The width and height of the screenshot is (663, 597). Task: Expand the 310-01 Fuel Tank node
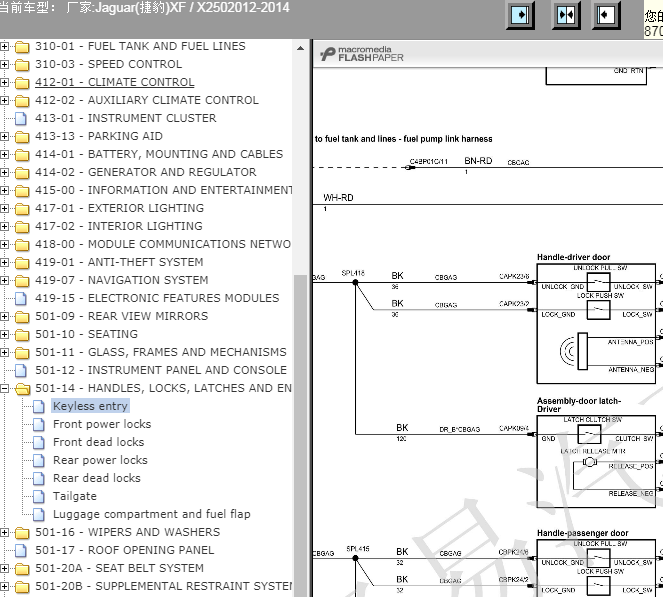pyautogui.click(x=5, y=46)
